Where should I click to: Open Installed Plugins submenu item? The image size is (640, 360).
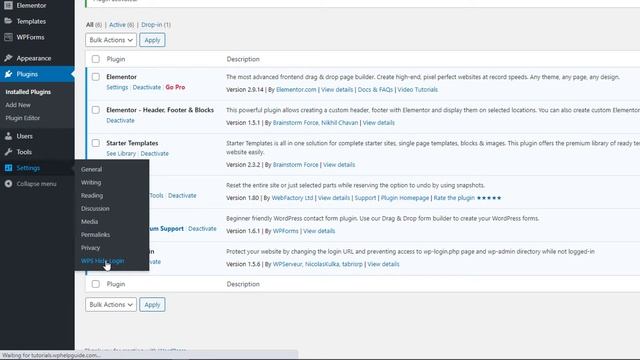click(x=28, y=92)
